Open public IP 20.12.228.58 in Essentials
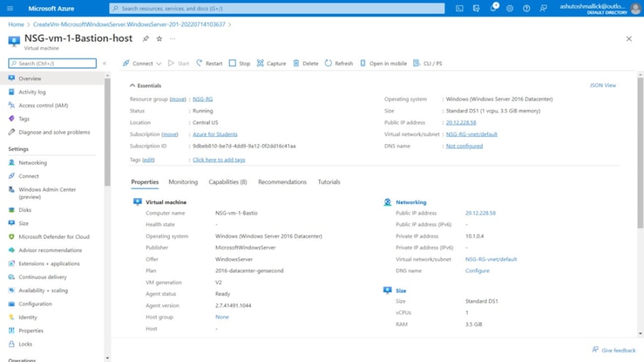Screen dimensions: 644x362 point(461,122)
